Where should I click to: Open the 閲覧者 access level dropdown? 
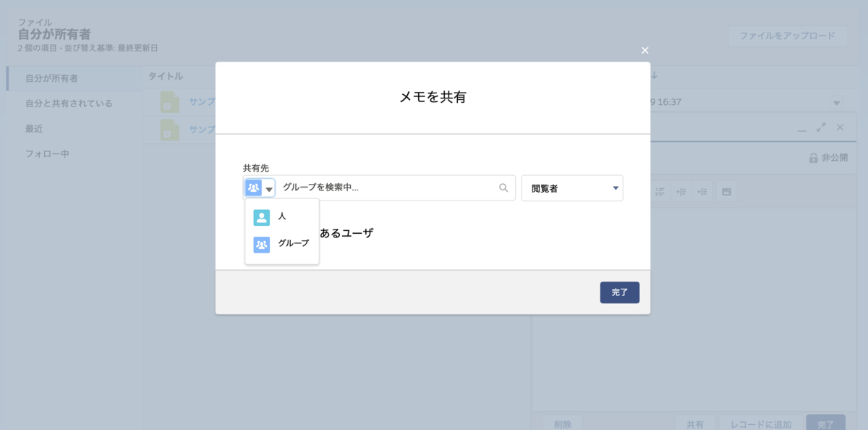[572, 187]
